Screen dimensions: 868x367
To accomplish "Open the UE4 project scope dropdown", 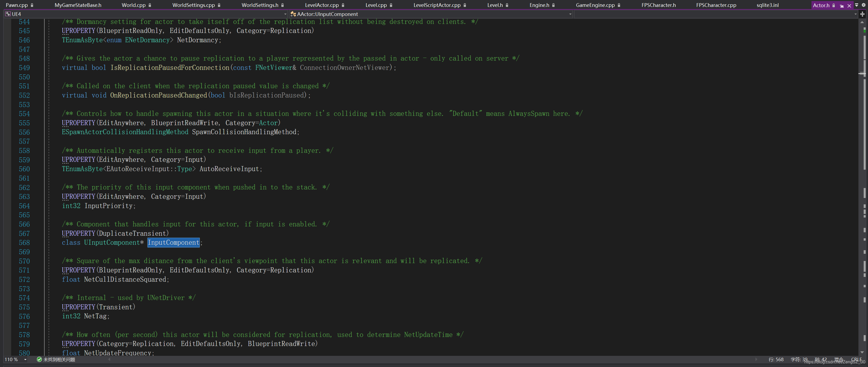I will coord(285,14).
